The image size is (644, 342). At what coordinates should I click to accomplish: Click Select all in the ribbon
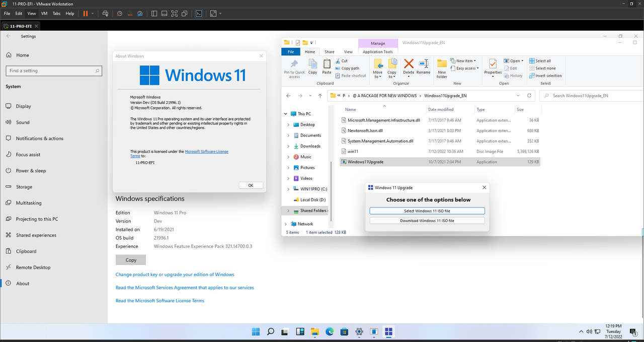[540, 61]
